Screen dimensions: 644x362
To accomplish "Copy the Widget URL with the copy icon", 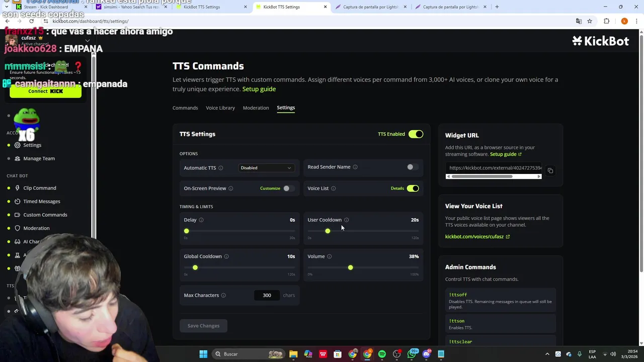I will pos(550,171).
